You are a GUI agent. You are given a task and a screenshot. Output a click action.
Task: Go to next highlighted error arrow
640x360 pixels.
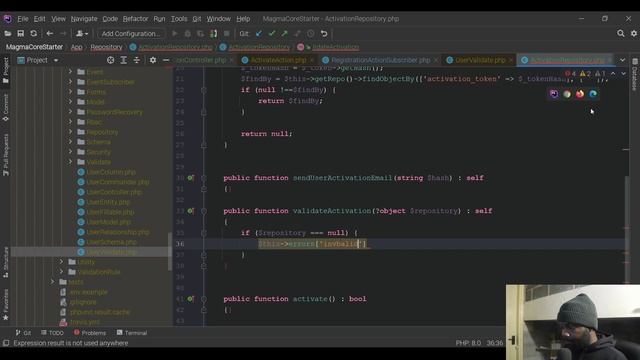[623, 73]
